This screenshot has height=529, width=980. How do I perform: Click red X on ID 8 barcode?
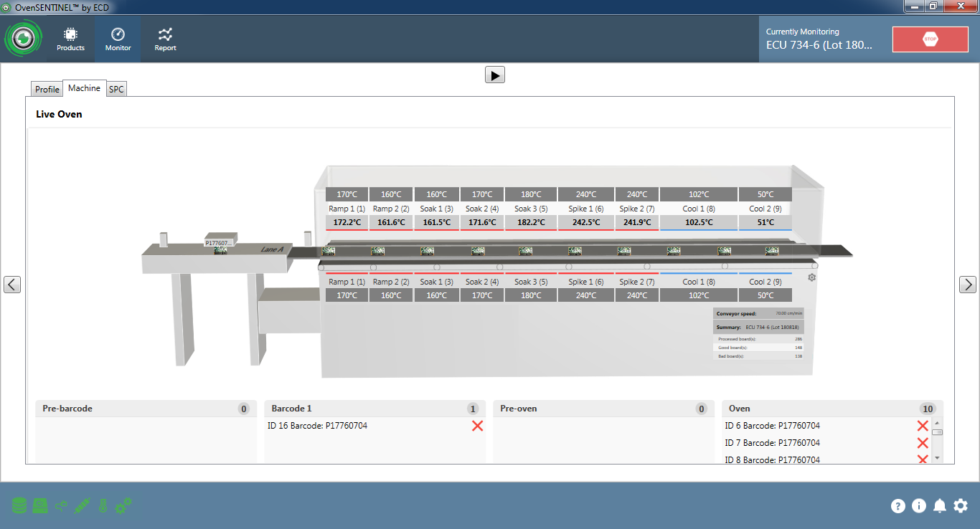[923, 459]
